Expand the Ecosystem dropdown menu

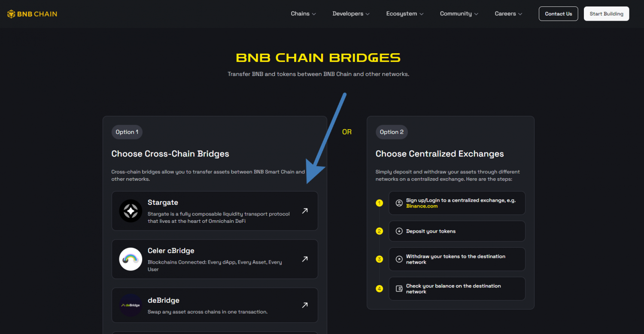pos(404,14)
